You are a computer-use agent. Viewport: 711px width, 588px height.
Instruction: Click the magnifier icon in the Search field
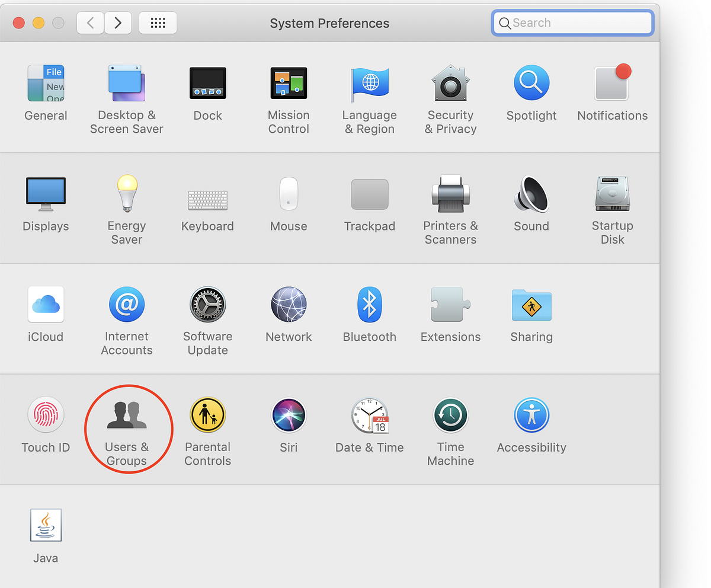[505, 24]
